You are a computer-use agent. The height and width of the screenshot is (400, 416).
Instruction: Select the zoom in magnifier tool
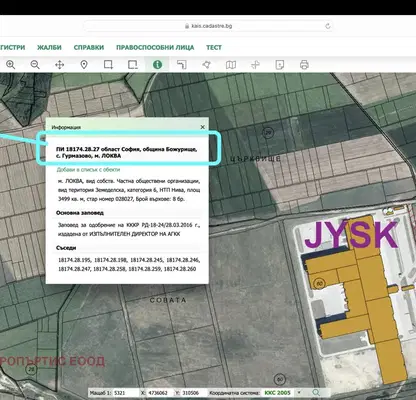pos(11,65)
